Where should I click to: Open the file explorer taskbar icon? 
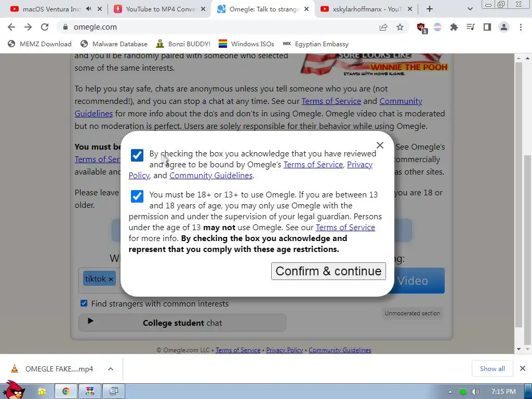(42, 392)
